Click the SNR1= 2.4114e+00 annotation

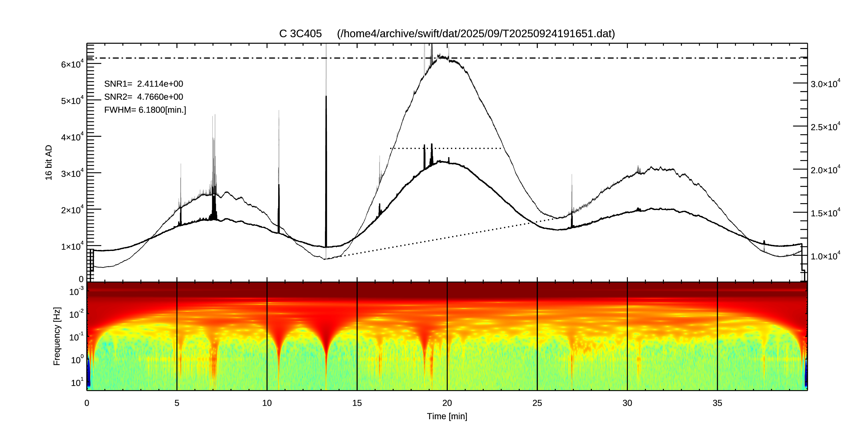[144, 84]
